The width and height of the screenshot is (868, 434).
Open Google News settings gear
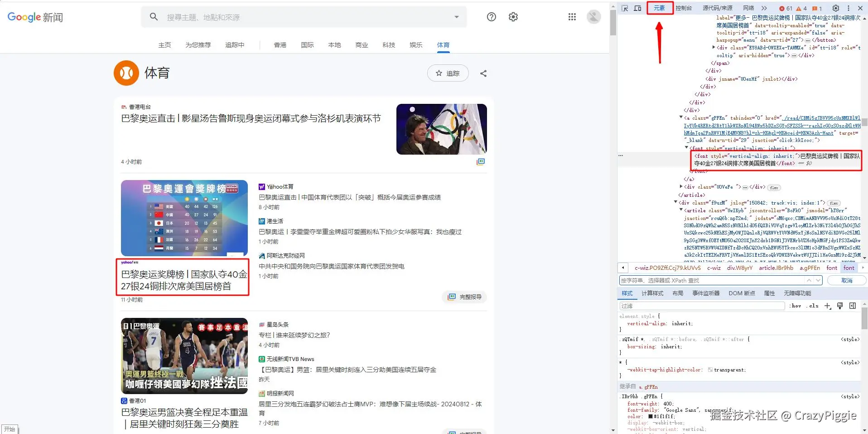click(x=513, y=17)
